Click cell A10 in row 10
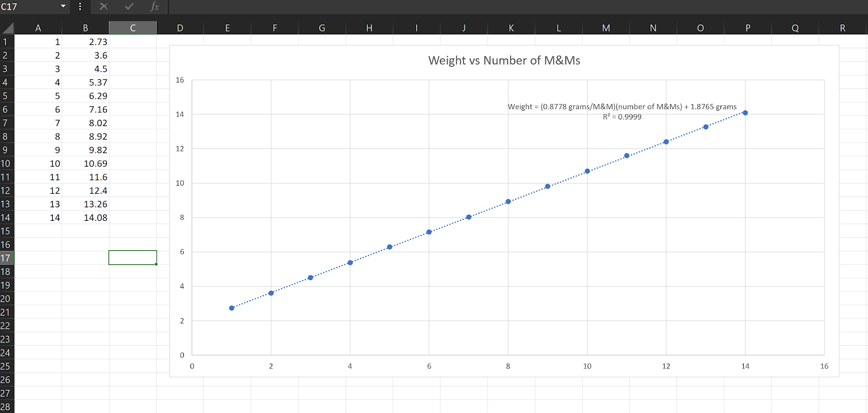The image size is (868, 413). 38,163
